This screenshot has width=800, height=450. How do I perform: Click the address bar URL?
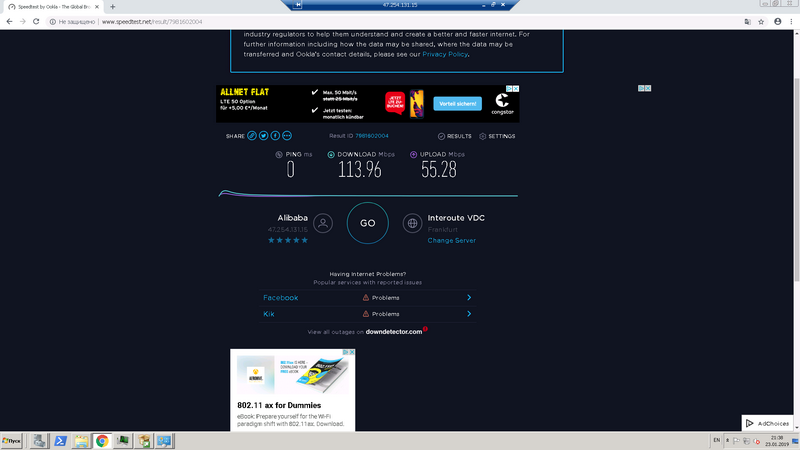152,21
